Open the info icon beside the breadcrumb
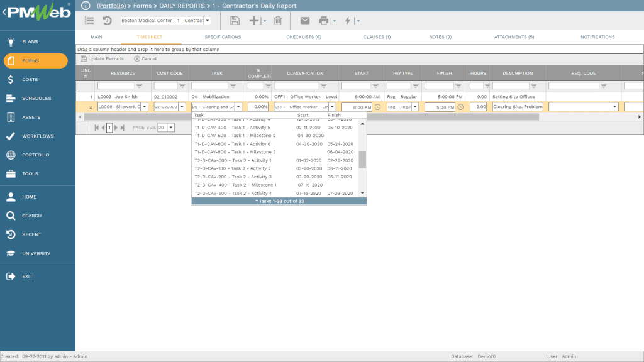644x362 pixels. [86, 6]
